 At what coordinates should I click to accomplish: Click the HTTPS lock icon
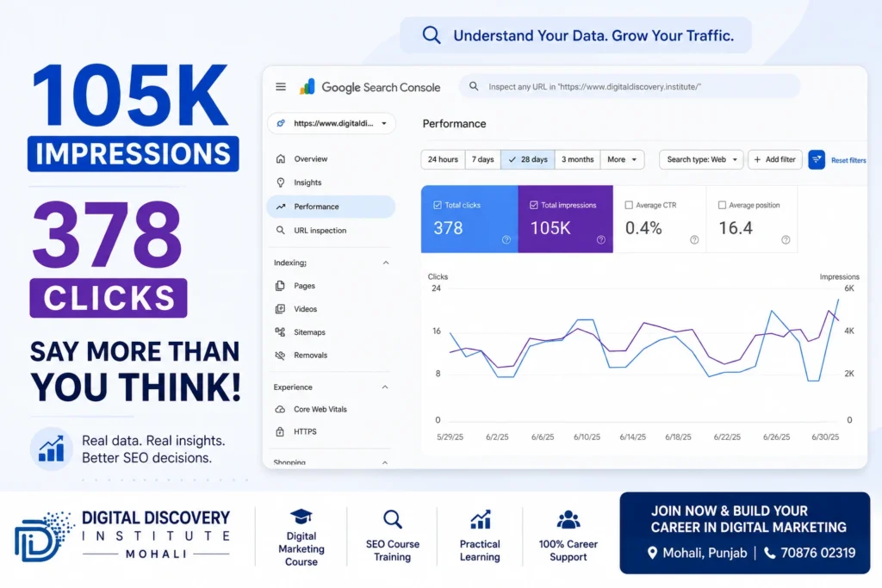[280, 431]
